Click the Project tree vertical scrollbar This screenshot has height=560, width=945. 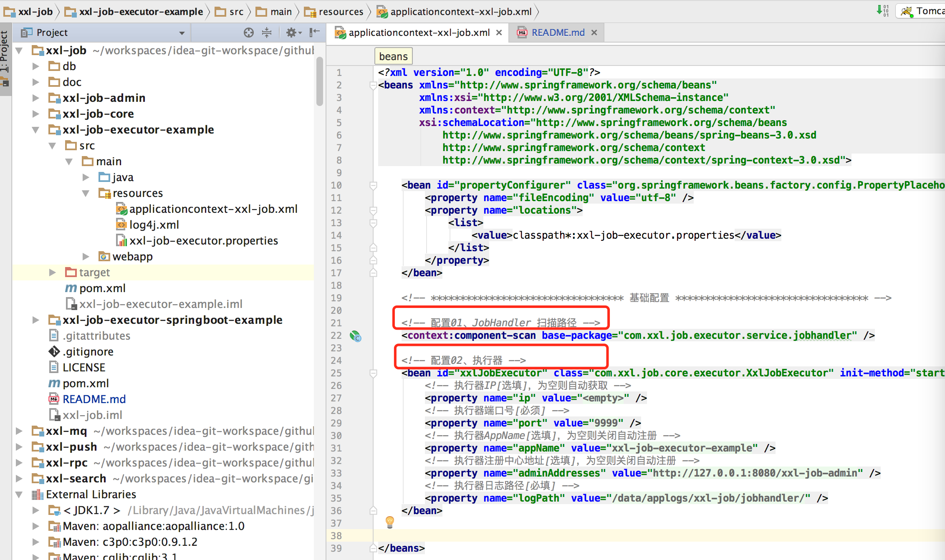point(319,81)
